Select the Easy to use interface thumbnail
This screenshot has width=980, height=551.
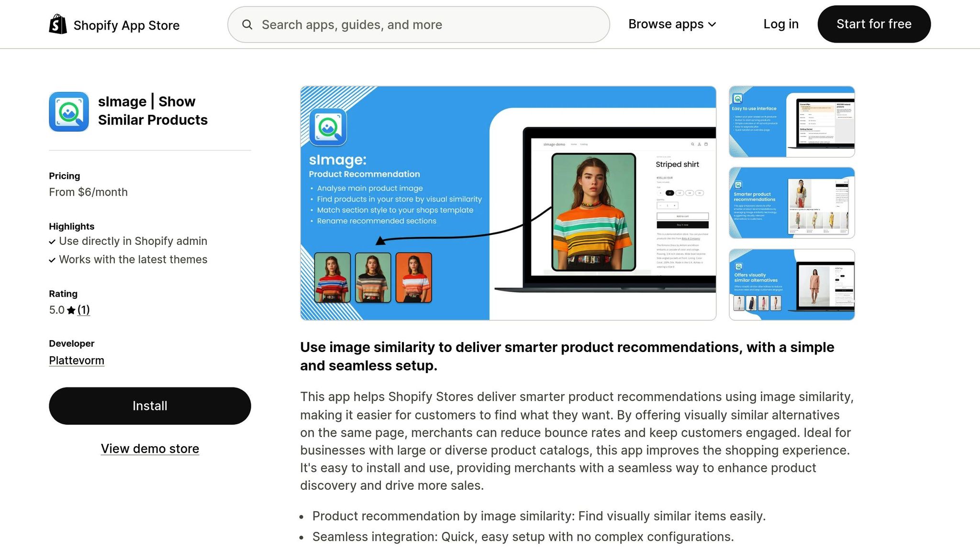point(791,121)
